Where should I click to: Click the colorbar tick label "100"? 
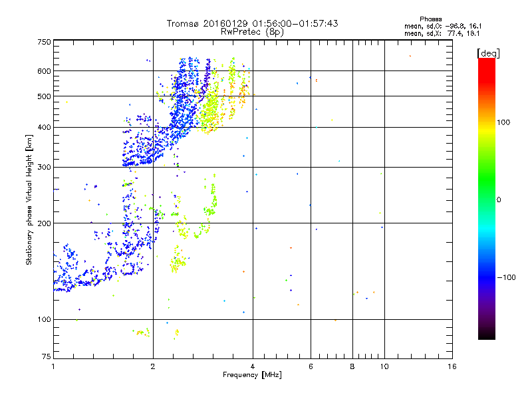click(503, 122)
